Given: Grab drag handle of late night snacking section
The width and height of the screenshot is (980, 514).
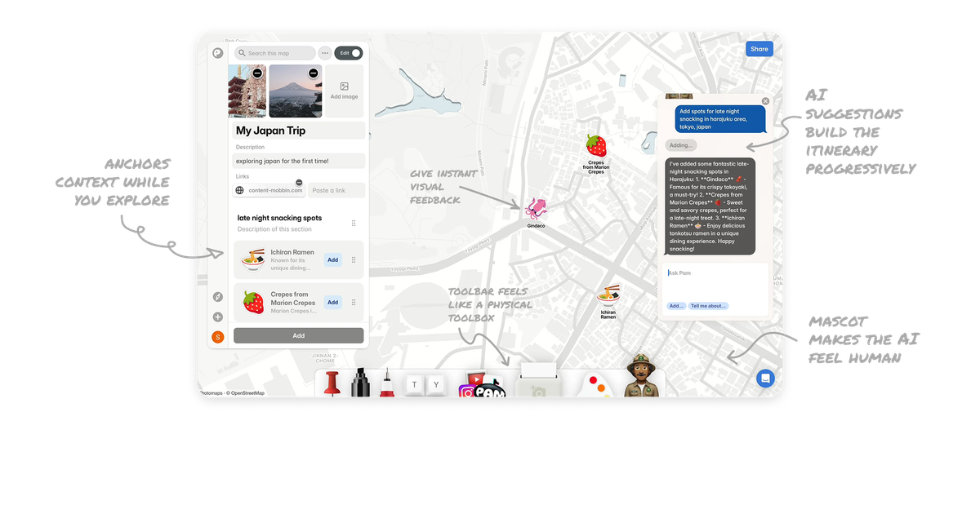Looking at the screenshot, I should point(354,223).
